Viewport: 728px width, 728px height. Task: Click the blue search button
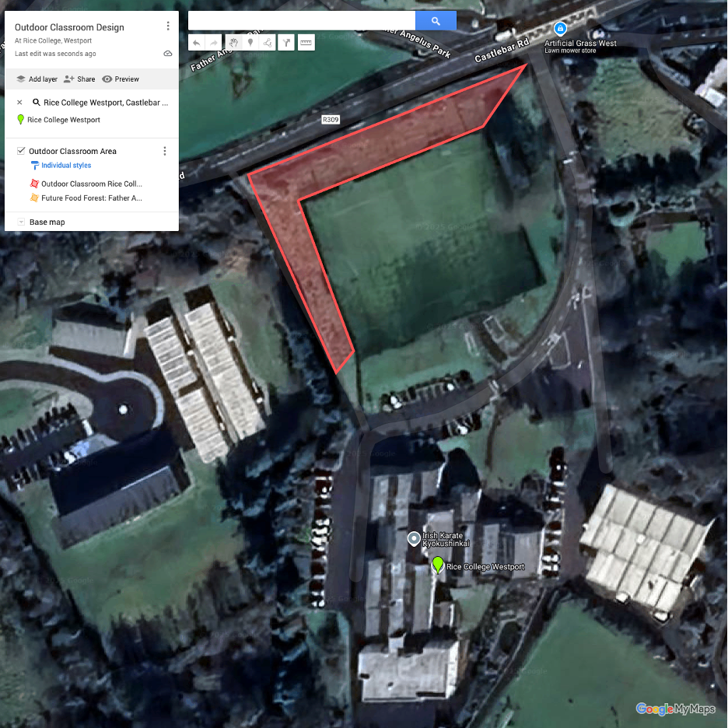[x=436, y=21]
